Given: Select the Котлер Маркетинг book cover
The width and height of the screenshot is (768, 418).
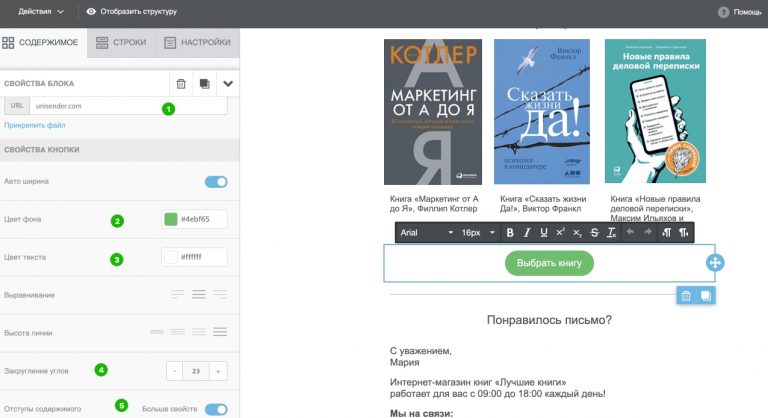Looking at the screenshot, I should [x=433, y=112].
